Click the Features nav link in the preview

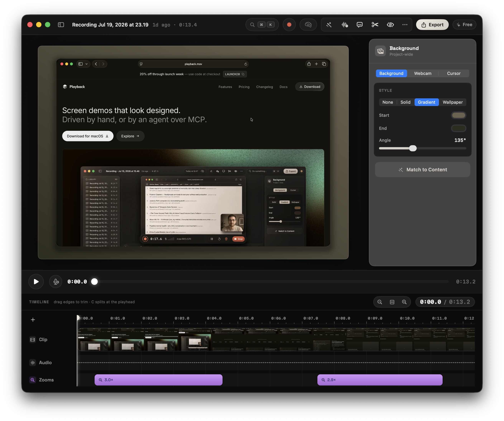coord(225,87)
